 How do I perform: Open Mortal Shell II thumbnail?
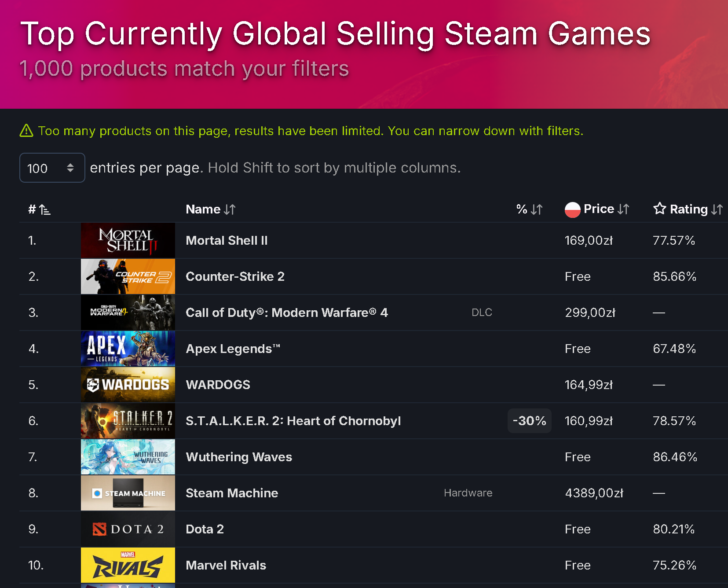128,240
